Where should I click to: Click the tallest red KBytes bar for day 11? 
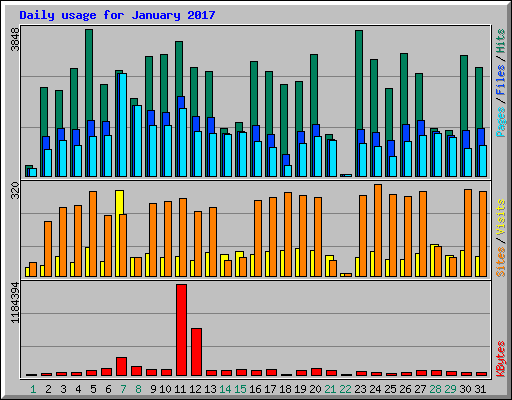click(x=181, y=330)
